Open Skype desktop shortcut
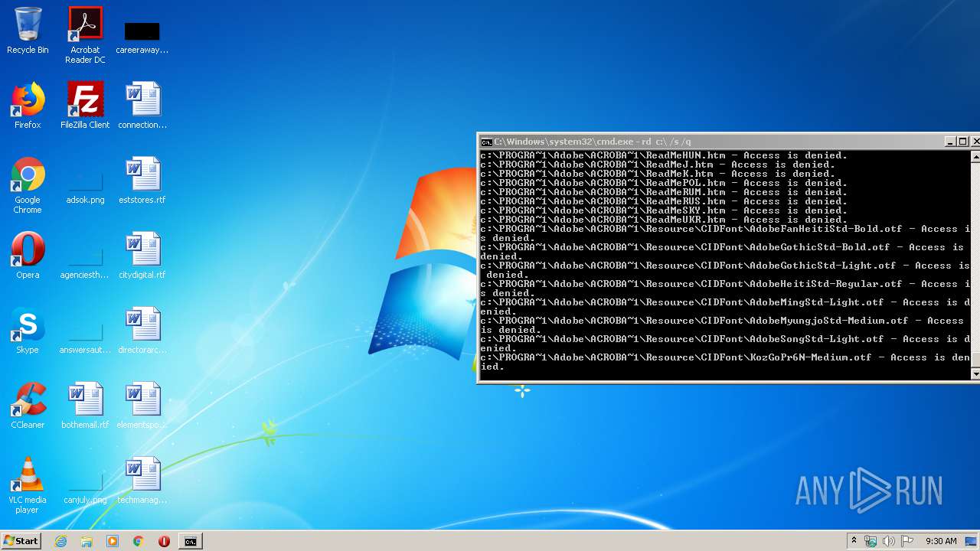This screenshot has width=980, height=551. [28, 331]
